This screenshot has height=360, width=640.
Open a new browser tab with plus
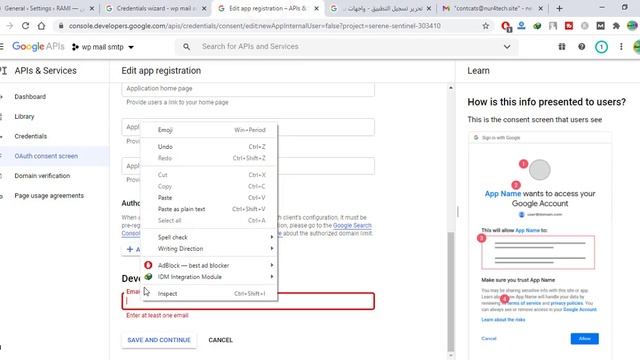point(559,8)
